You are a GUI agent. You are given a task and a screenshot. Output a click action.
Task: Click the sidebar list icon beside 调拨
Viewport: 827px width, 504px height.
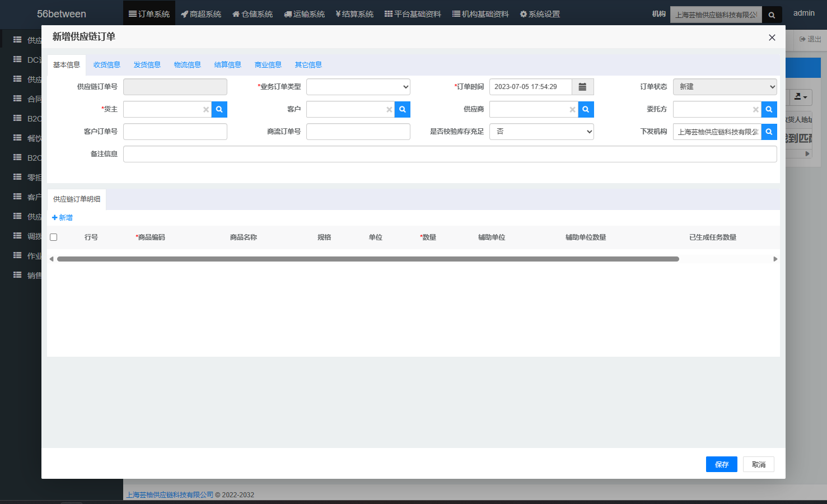tap(17, 236)
